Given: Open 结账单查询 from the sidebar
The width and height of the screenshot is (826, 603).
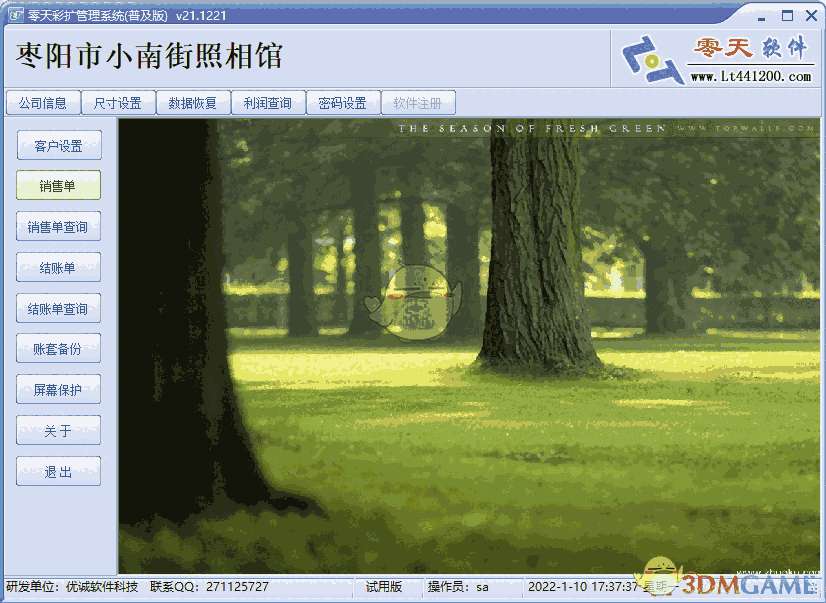Looking at the screenshot, I should (58, 308).
